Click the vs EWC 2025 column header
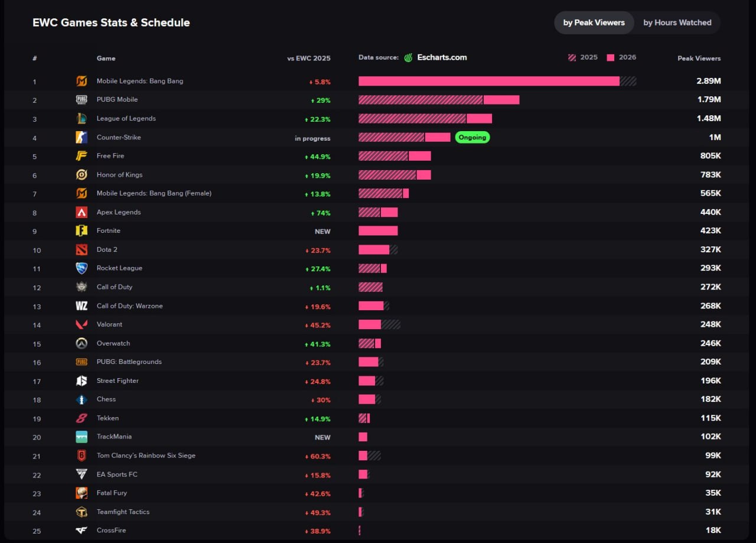 309,58
